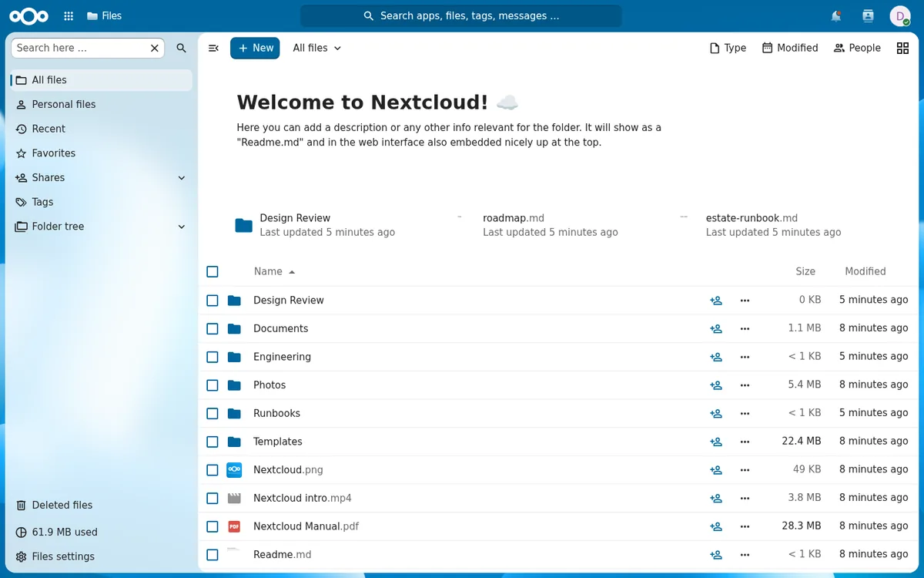924x578 pixels.
Task: Switch to grid view
Action: [x=902, y=48]
